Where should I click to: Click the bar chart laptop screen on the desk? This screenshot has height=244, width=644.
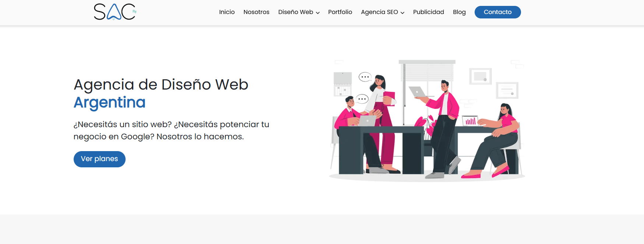click(x=470, y=121)
